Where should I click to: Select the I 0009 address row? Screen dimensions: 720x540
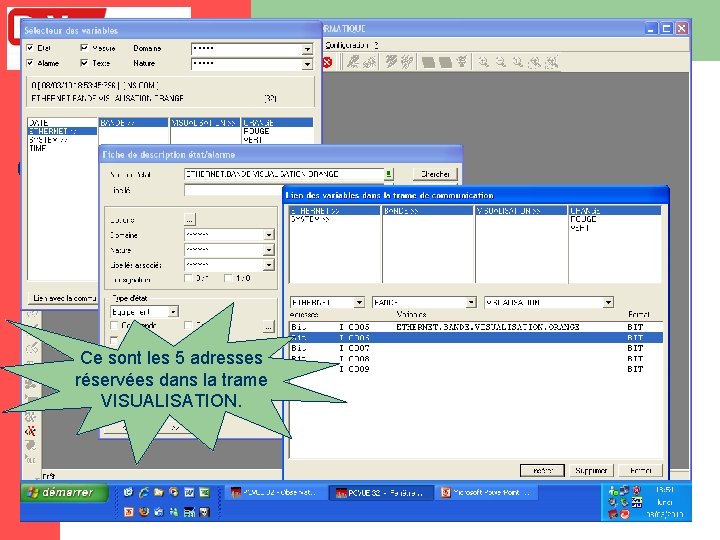(476, 369)
